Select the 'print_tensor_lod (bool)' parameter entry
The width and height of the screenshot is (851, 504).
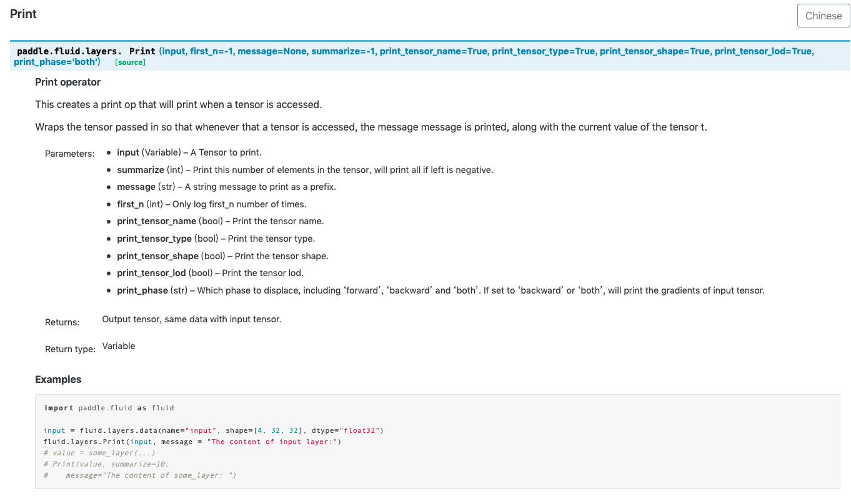(x=210, y=273)
